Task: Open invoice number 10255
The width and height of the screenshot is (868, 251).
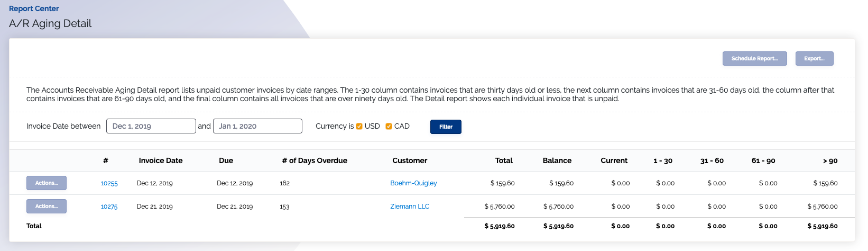Action: click(109, 183)
